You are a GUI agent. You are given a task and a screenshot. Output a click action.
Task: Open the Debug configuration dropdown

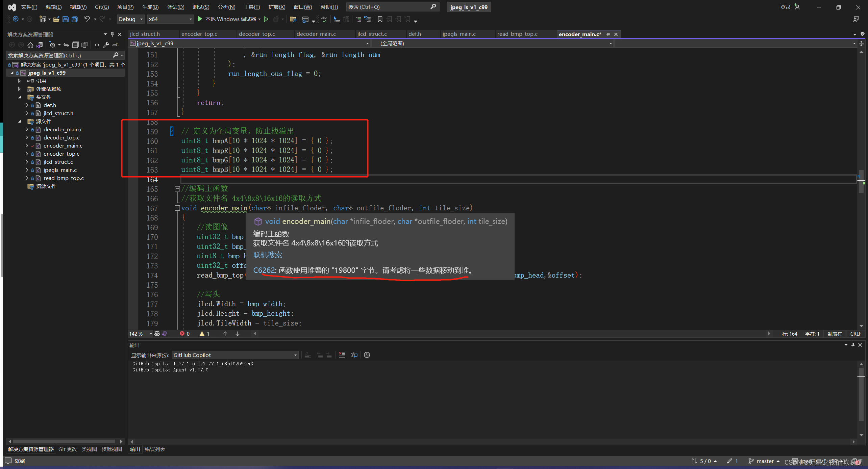(131, 19)
